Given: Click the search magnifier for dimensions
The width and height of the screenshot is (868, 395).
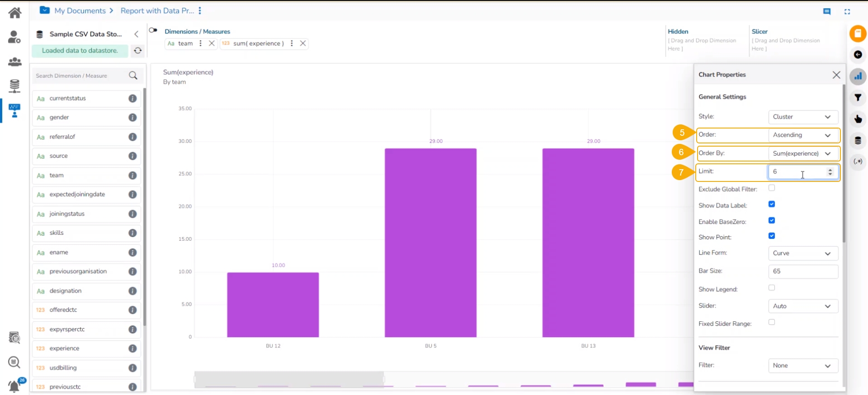Looking at the screenshot, I should (133, 76).
